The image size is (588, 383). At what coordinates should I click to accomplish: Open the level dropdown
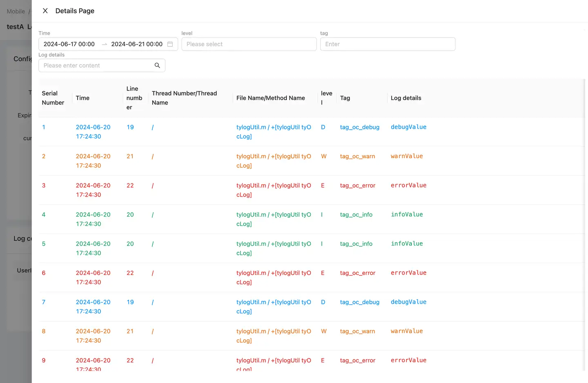249,44
